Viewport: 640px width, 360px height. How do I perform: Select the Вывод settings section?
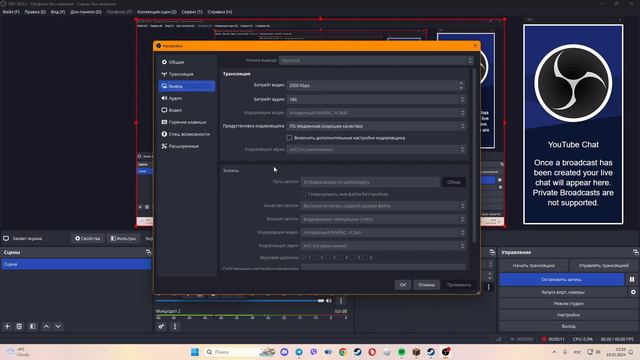point(187,86)
